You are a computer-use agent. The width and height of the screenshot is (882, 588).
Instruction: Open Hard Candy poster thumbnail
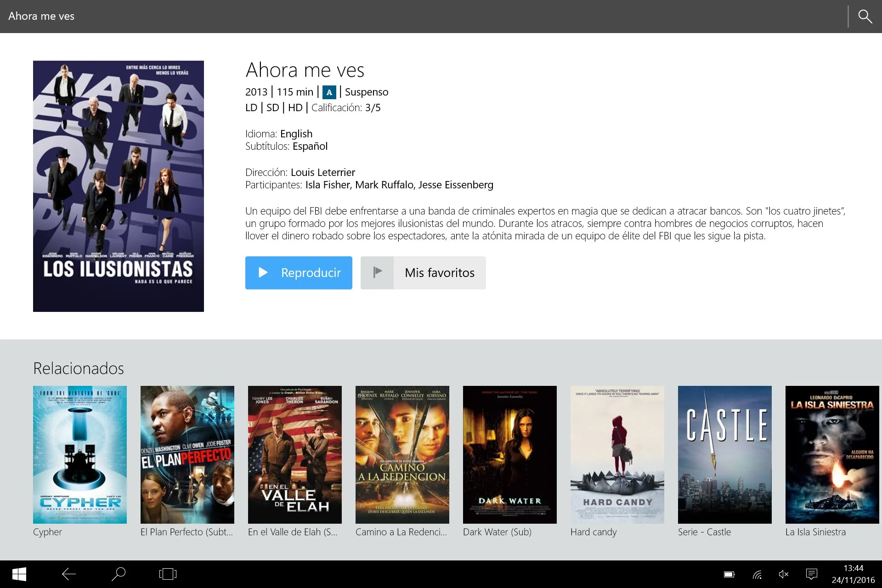point(617,454)
